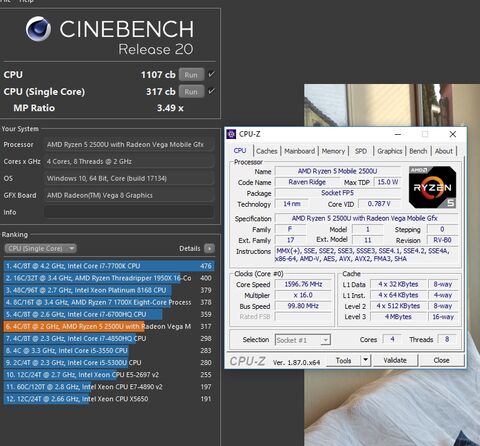480x446 pixels.
Task: Go to the Bench tab
Action: [x=418, y=151]
